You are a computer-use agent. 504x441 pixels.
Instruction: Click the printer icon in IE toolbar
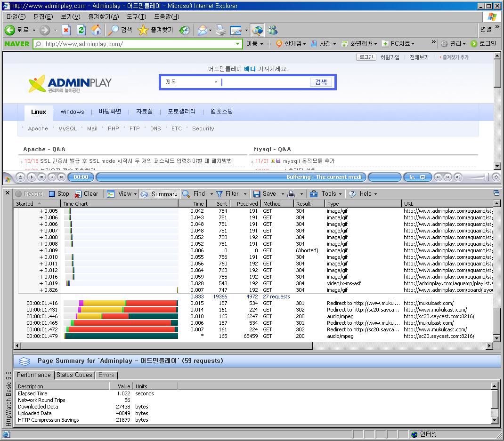220,30
